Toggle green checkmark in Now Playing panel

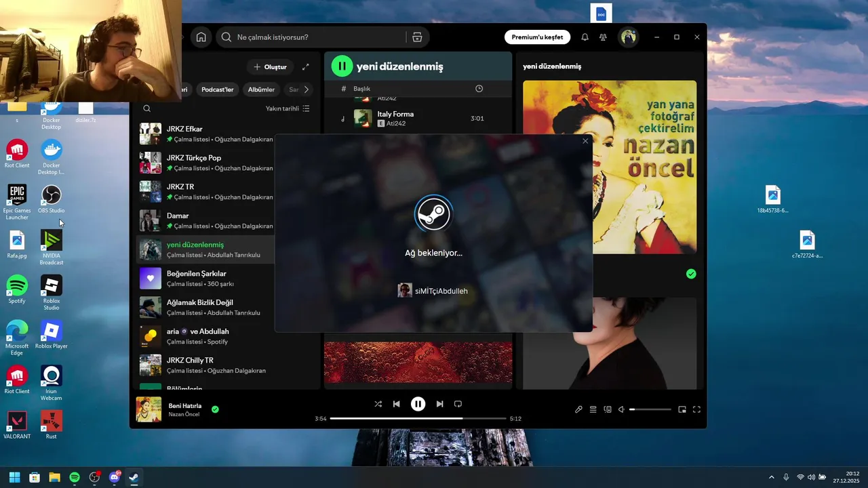click(691, 274)
